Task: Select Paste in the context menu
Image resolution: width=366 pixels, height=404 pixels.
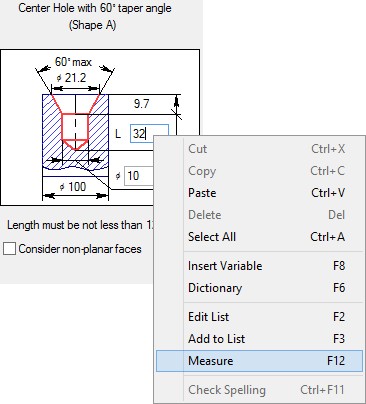Action: [259, 193]
